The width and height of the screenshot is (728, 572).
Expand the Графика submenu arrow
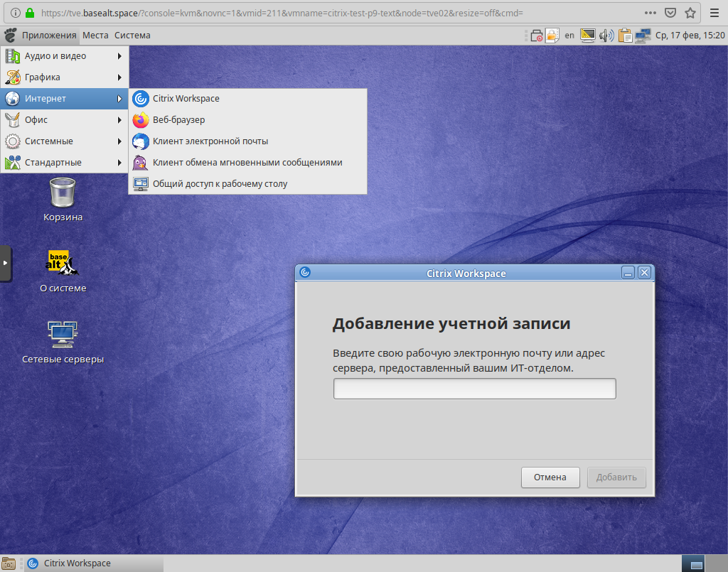(x=119, y=77)
